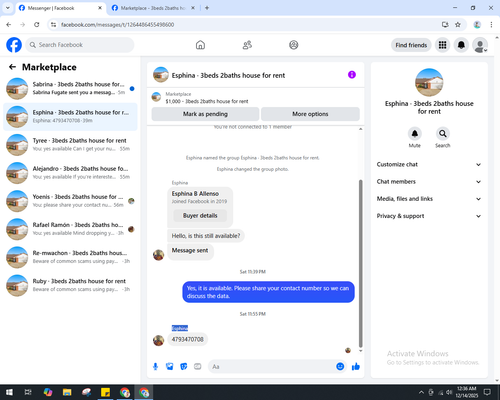The image size is (500, 400).
Task: Open the tab search dropdown arrow
Action: (8, 8)
